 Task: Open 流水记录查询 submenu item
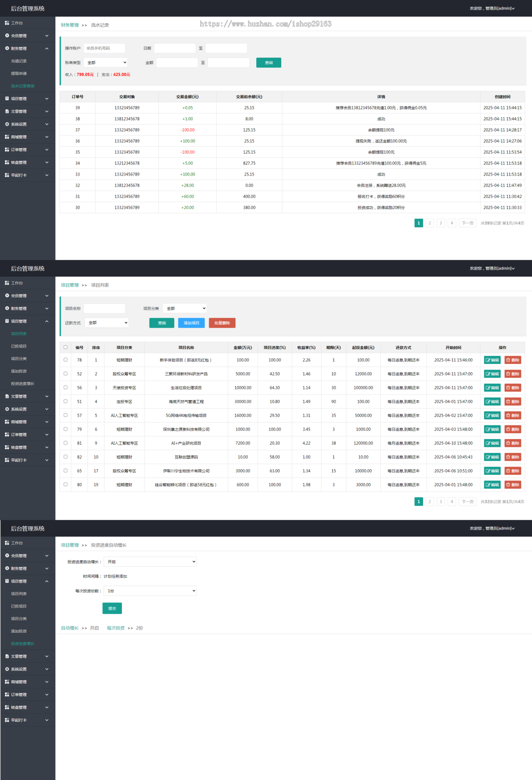click(x=23, y=86)
